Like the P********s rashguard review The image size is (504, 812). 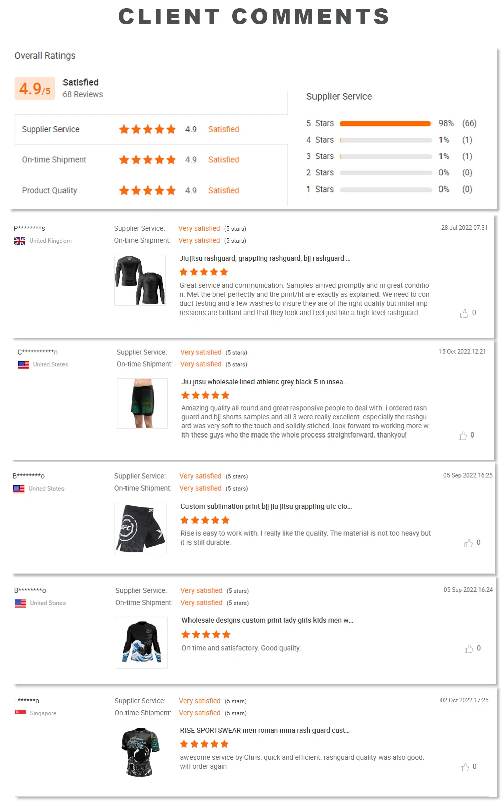464,314
